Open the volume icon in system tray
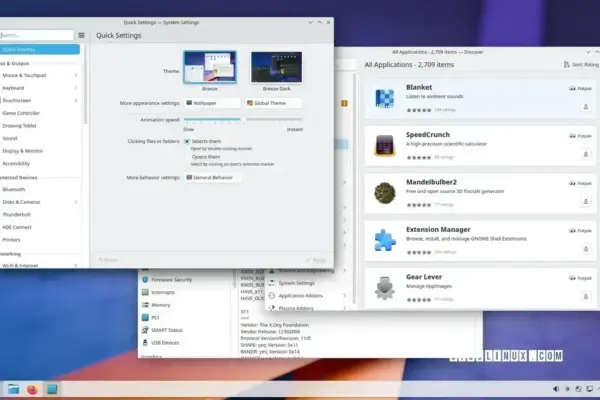The height and width of the screenshot is (400, 600). 556,389
